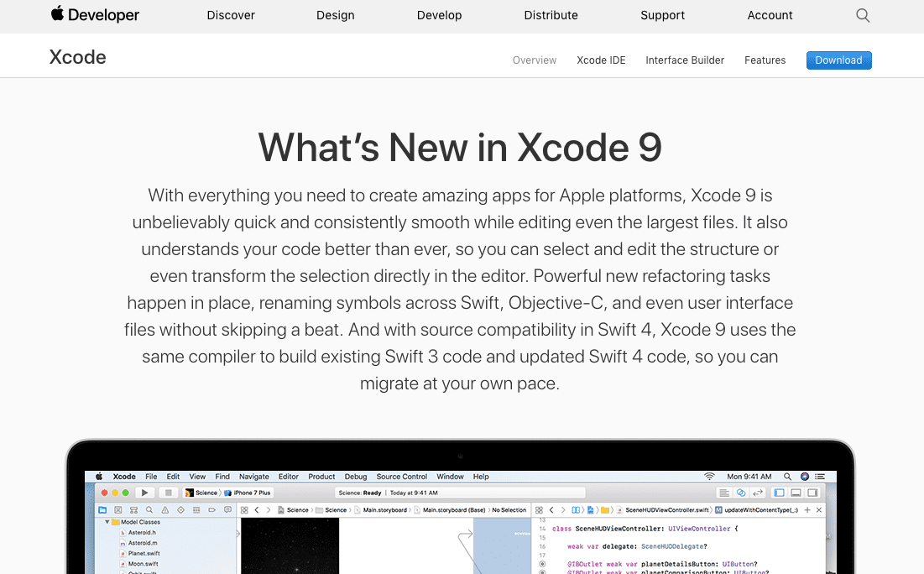Open the Account nav item
Viewport: 924px width, 574px height.
tap(770, 15)
